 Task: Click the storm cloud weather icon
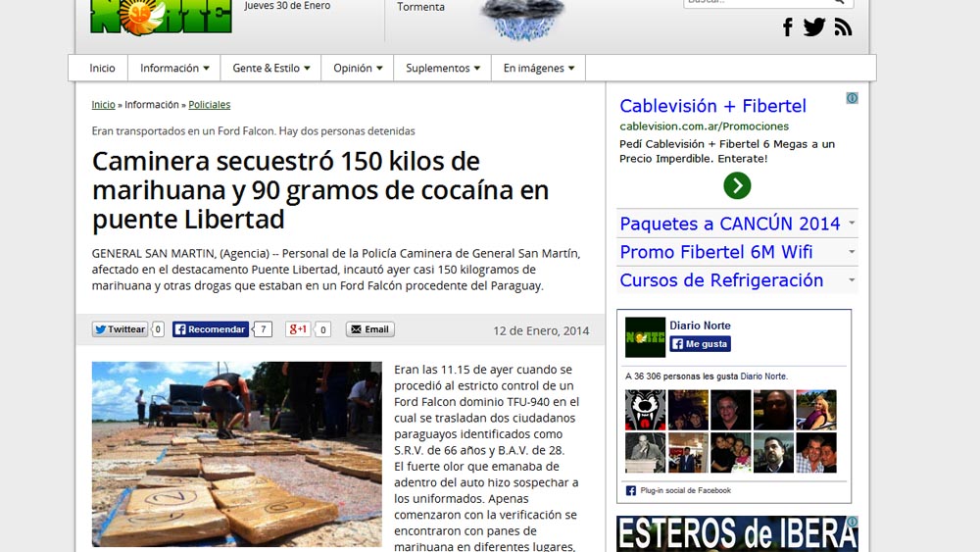coord(522,19)
